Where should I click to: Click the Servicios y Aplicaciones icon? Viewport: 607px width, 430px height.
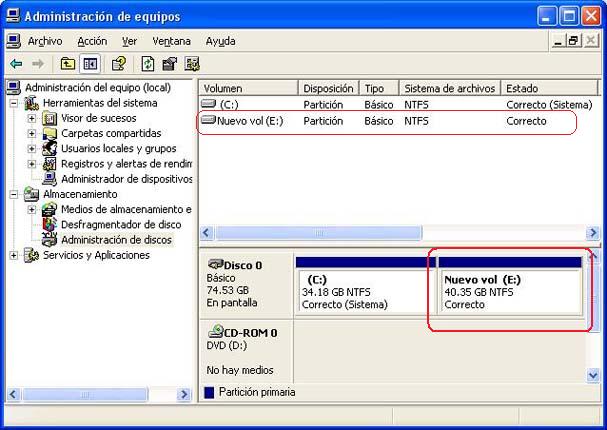31,255
